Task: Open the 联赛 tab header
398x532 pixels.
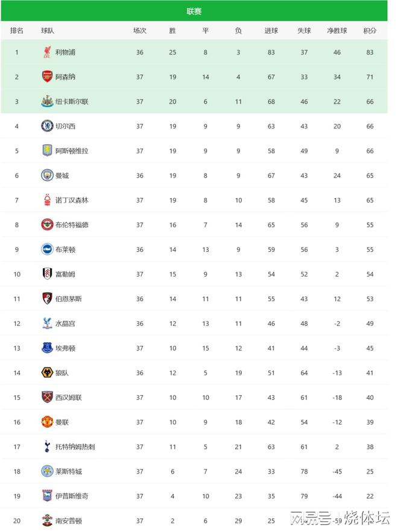Action: point(194,11)
